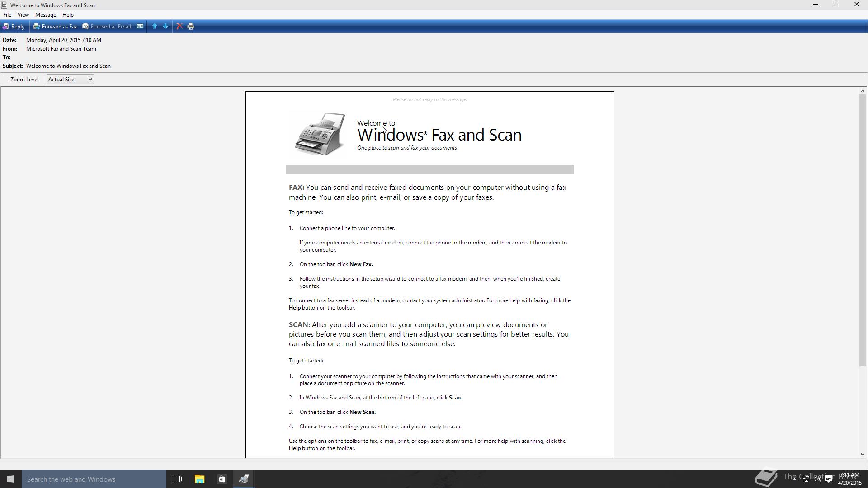Open the network tray icon
The height and width of the screenshot is (488, 868).
806,479
